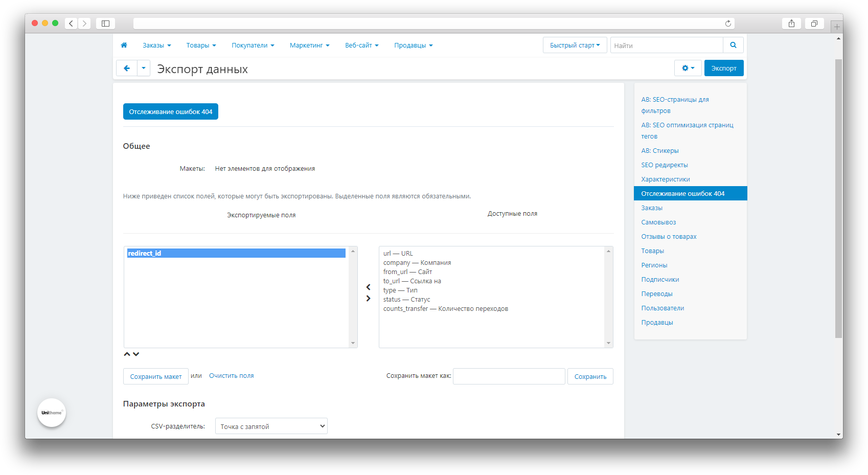This screenshot has width=868, height=475.
Task: Open the CSV-разделитель select box
Action: coord(271,426)
